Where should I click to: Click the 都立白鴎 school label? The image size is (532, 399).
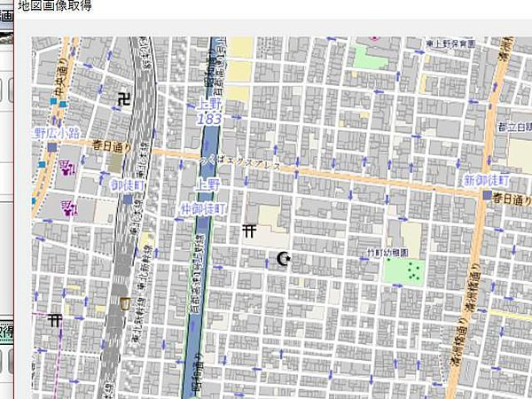point(514,127)
